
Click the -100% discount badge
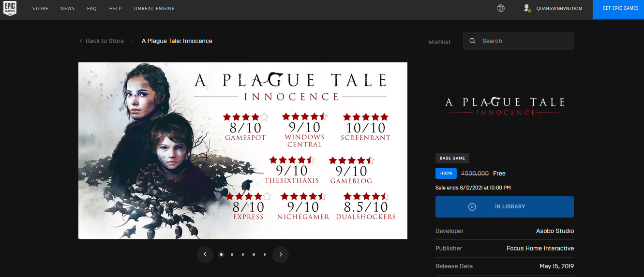[x=446, y=173]
